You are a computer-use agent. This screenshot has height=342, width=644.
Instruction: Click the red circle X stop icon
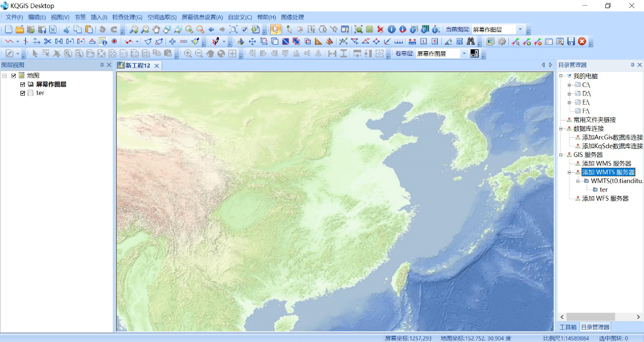point(582,42)
